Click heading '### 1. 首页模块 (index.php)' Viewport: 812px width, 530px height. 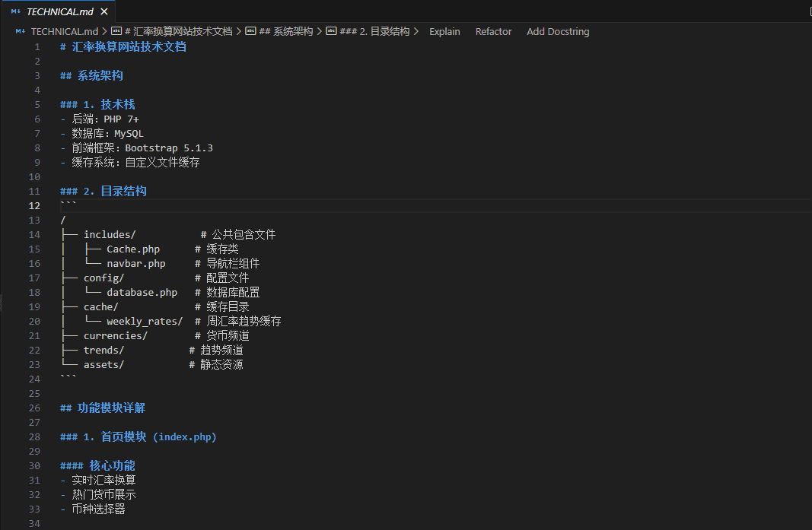point(139,437)
